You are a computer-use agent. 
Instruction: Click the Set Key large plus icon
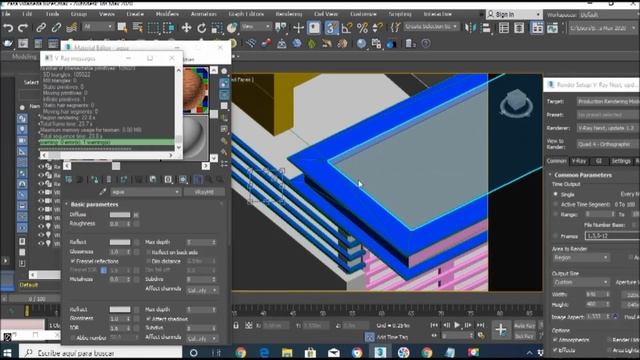501,329
